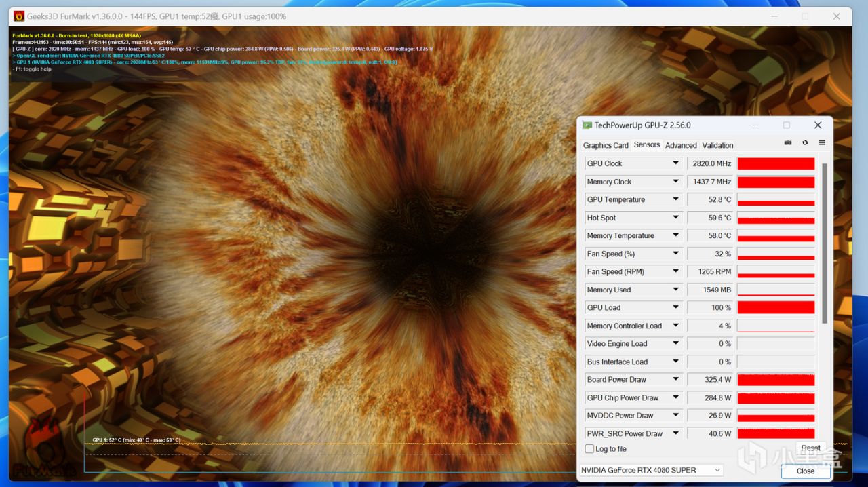Viewport: 868px width, 487px height.
Task: Click the 52.8 °C GPU temperature value
Action: click(x=711, y=199)
